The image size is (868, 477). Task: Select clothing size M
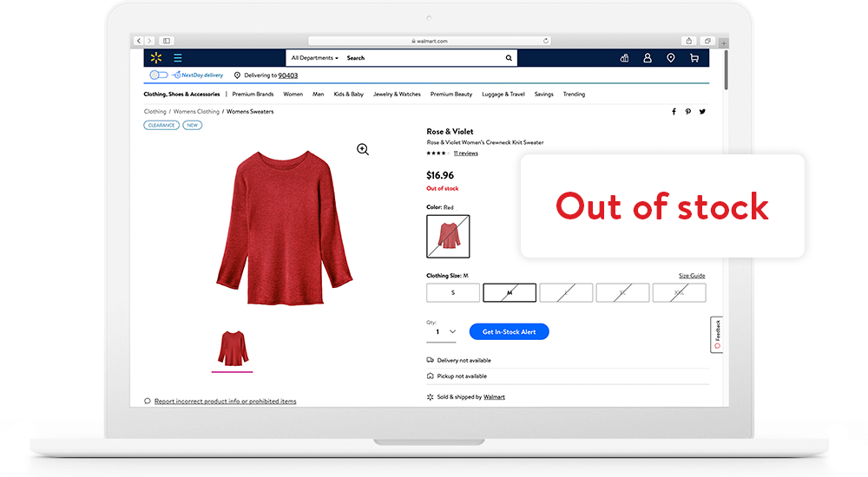pos(510,293)
